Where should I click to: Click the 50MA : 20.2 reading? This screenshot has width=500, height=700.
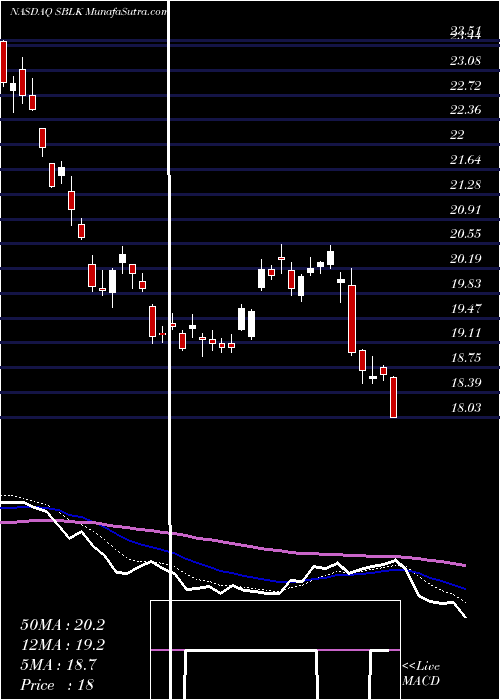point(62,625)
